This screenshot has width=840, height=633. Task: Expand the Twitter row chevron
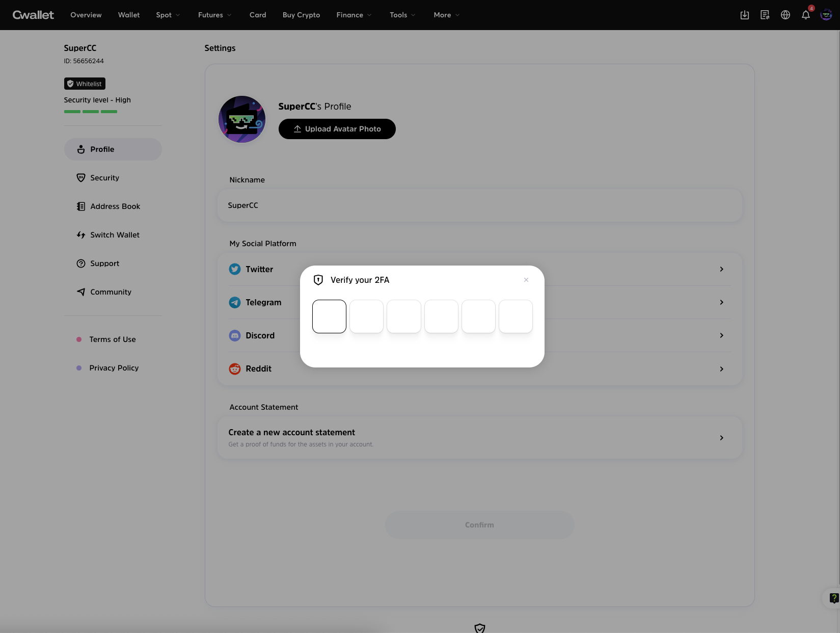tap(721, 269)
